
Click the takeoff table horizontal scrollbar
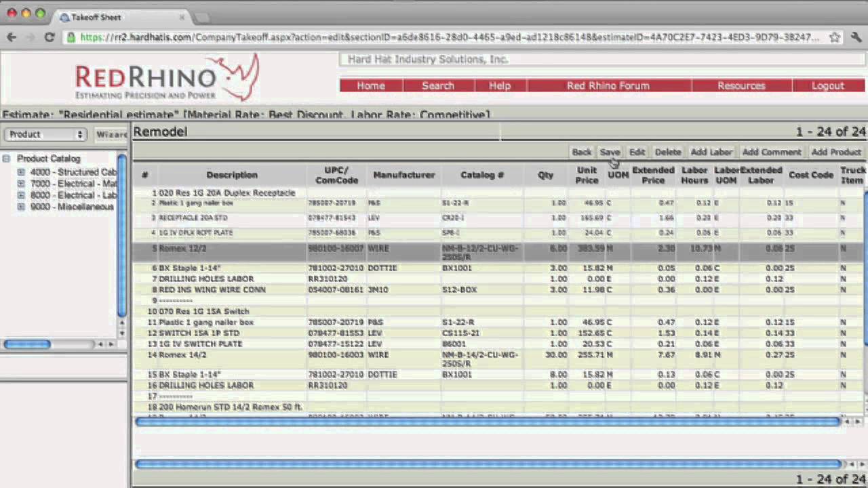tap(487, 422)
